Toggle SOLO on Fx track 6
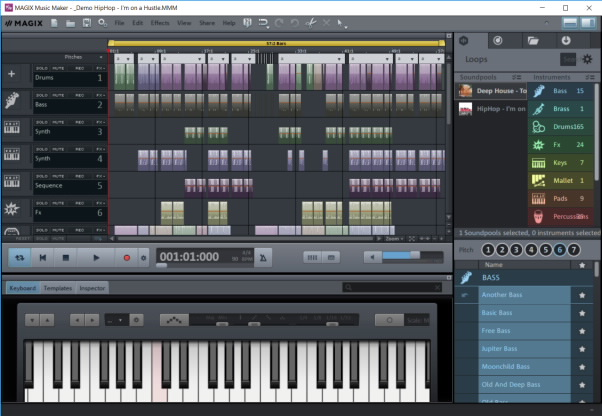This screenshot has height=416, width=602. click(x=41, y=203)
